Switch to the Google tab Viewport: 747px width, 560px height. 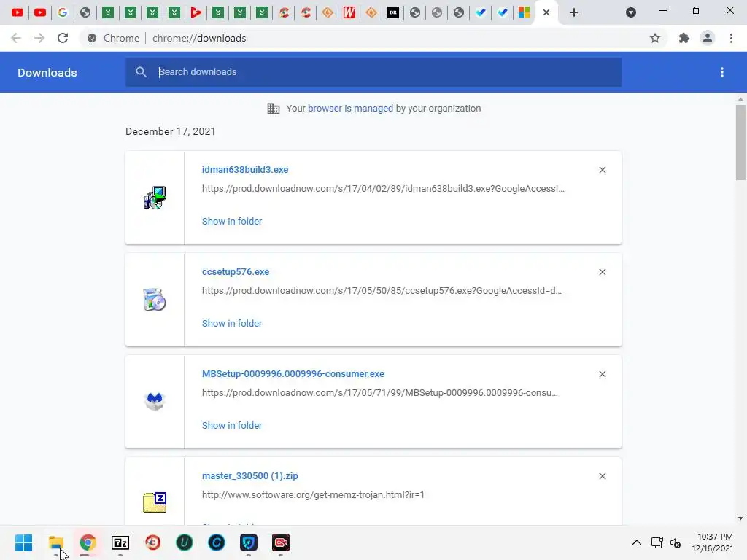pyautogui.click(x=63, y=12)
